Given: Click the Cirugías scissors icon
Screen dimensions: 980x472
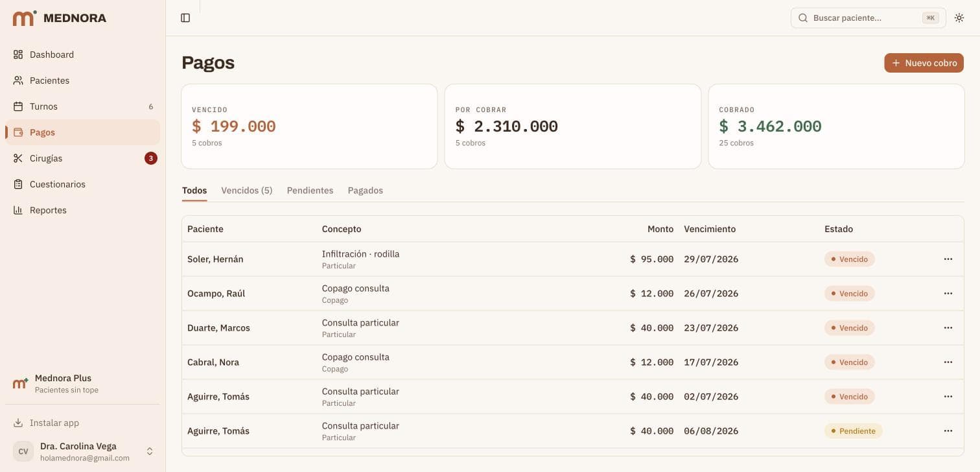Looking at the screenshot, I should tap(18, 158).
